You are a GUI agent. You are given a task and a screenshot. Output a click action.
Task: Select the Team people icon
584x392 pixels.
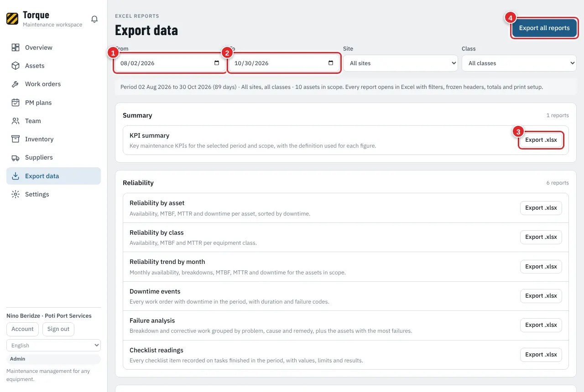16,121
